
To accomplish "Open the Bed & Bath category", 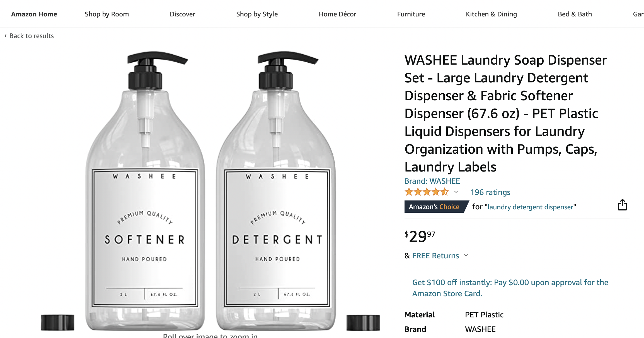I will pos(575,14).
